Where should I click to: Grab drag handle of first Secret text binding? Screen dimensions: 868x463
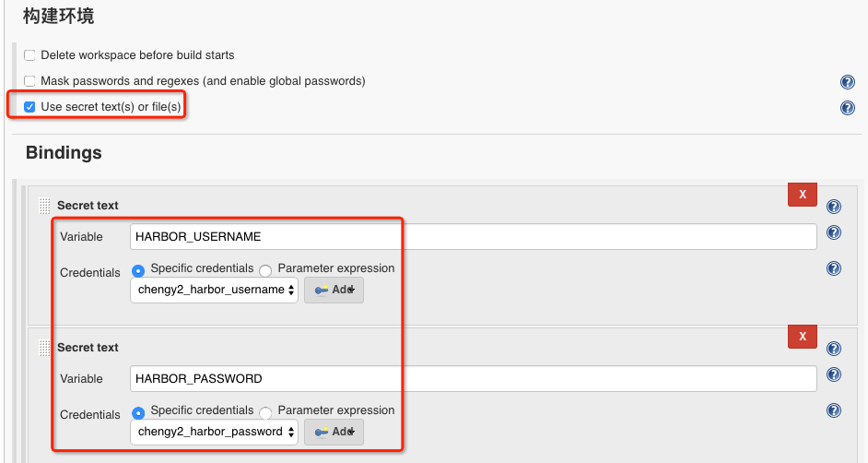pyautogui.click(x=45, y=206)
